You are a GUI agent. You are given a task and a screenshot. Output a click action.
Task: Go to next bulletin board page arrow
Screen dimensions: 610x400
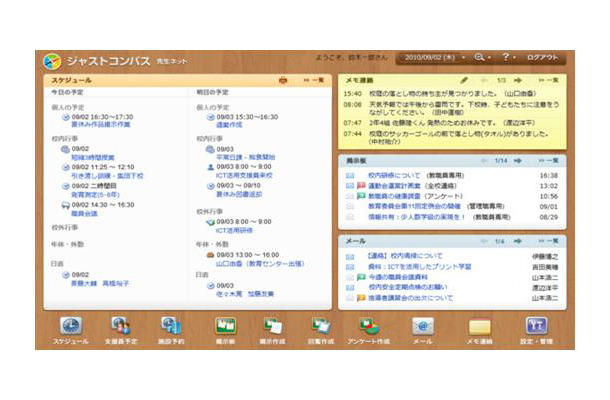click(518, 161)
